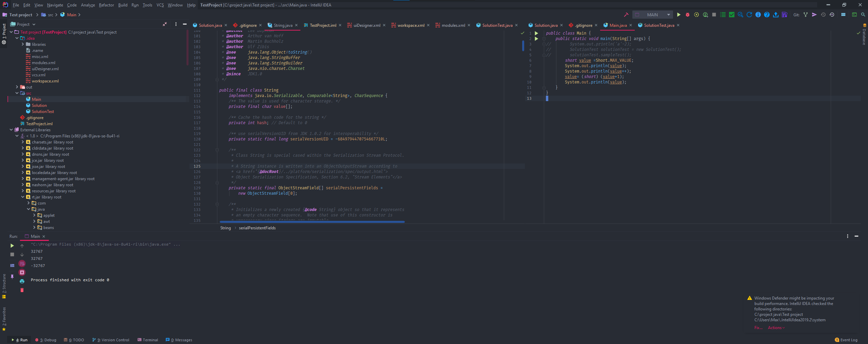Image resolution: width=868 pixels, height=344 pixels.
Task: Toggle the 1: Project tool window stripe
Action: coord(4,34)
